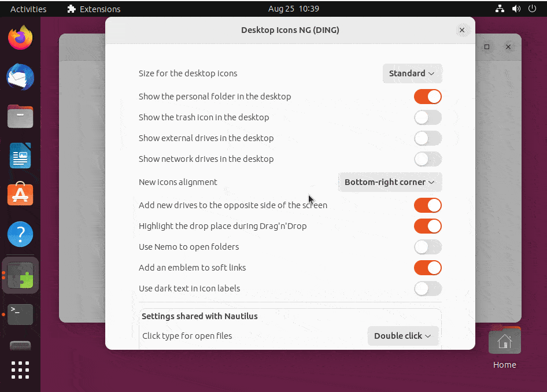The image size is (547, 392).
Task: Open the Files folder icon in dock
Action: click(x=20, y=116)
